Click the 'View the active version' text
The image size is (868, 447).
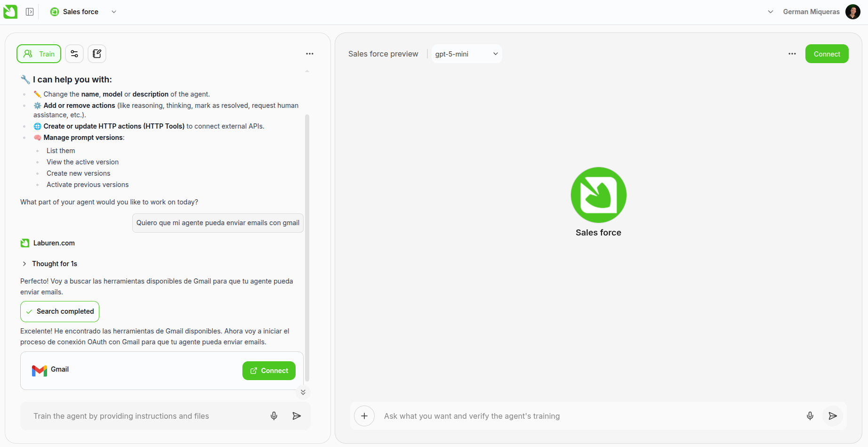82,162
